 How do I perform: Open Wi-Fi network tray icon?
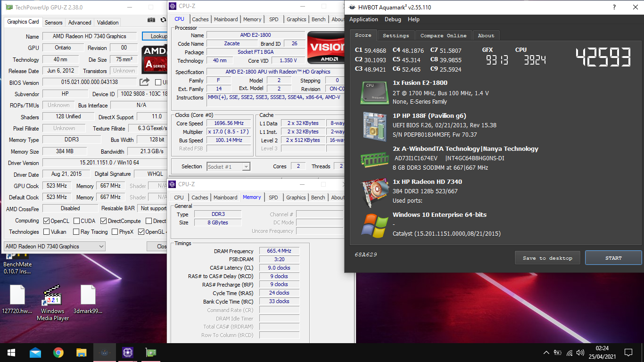[x=570, y=353]
